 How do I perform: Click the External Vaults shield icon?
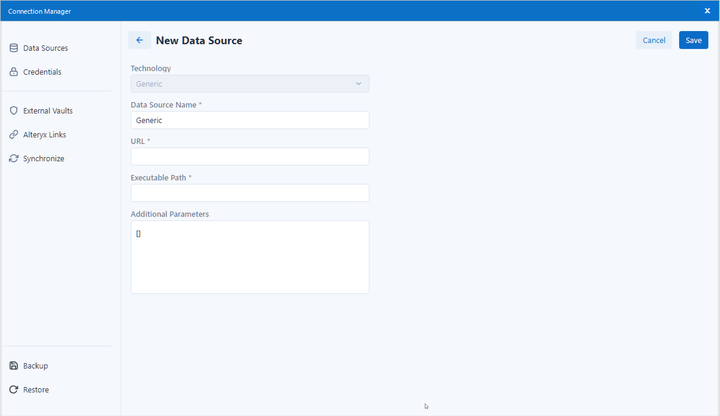point(14,111)
